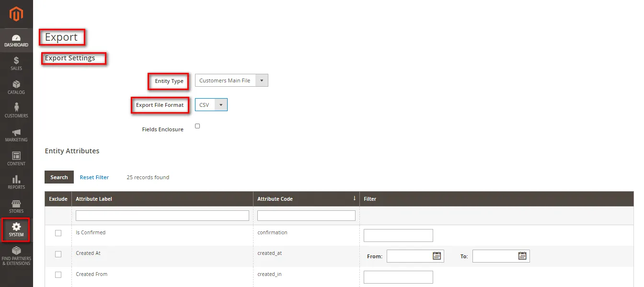The height and width of the screenshot is (287, 644).
Task: Expand the Entity Type dropdown
Action: tap(231, 80)
